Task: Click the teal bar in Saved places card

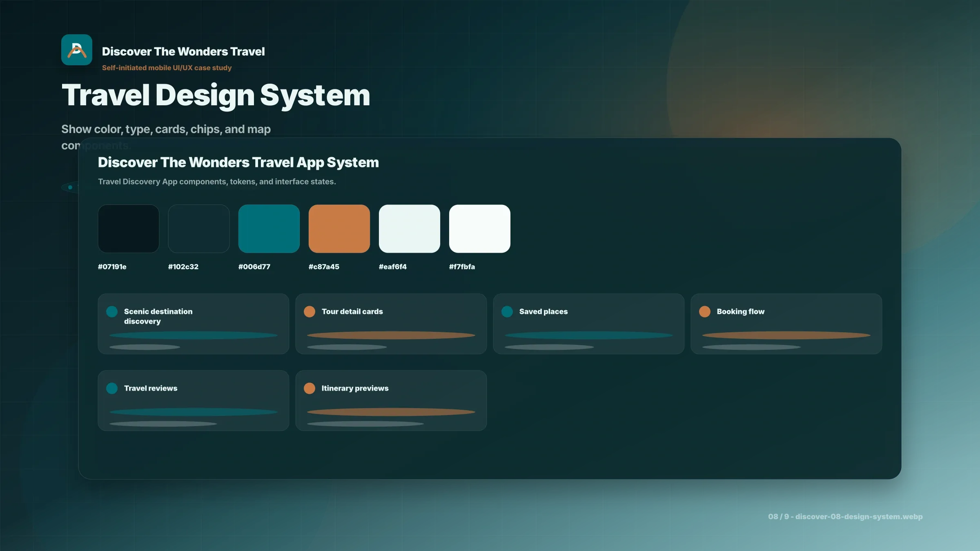Action: click(589, 335)
